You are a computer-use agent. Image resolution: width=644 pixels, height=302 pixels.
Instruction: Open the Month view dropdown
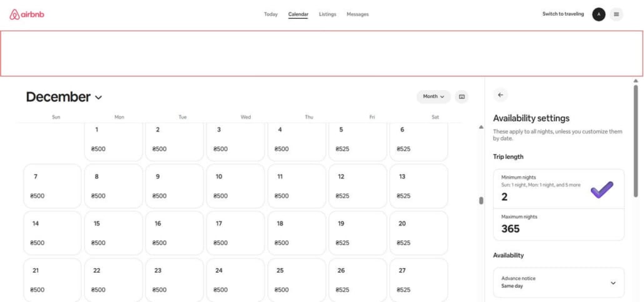click(434, 96)
